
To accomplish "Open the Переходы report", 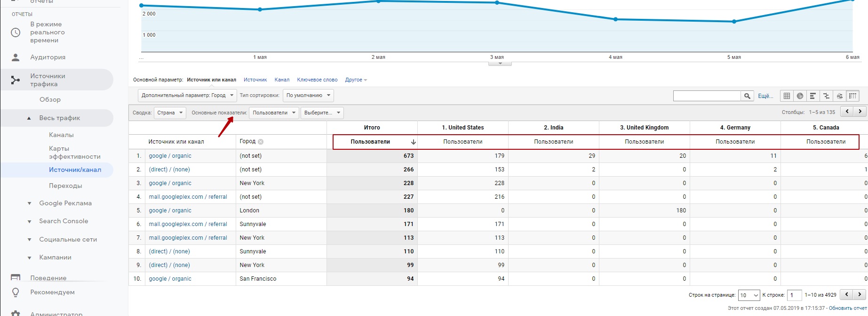I will click(65, 186).
